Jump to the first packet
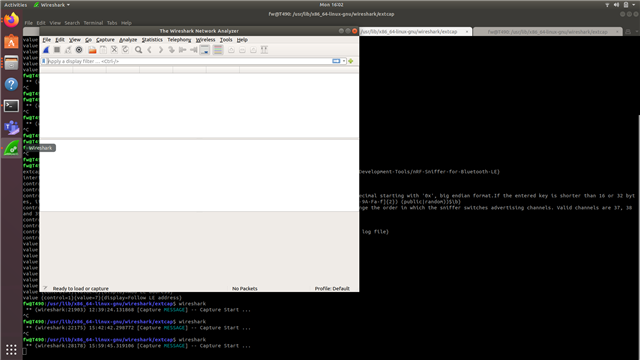Screen dimensions: 640x360 pyautogui.click(x=182, y=50)
